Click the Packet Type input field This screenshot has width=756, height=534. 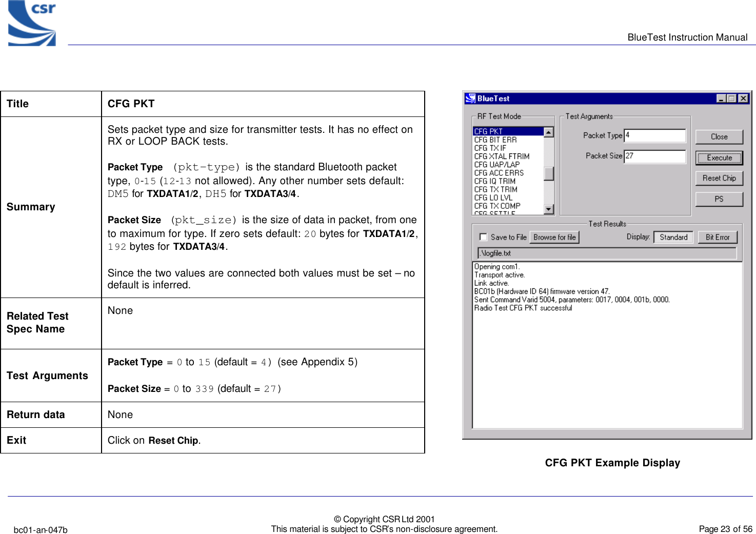pos(655,135)
